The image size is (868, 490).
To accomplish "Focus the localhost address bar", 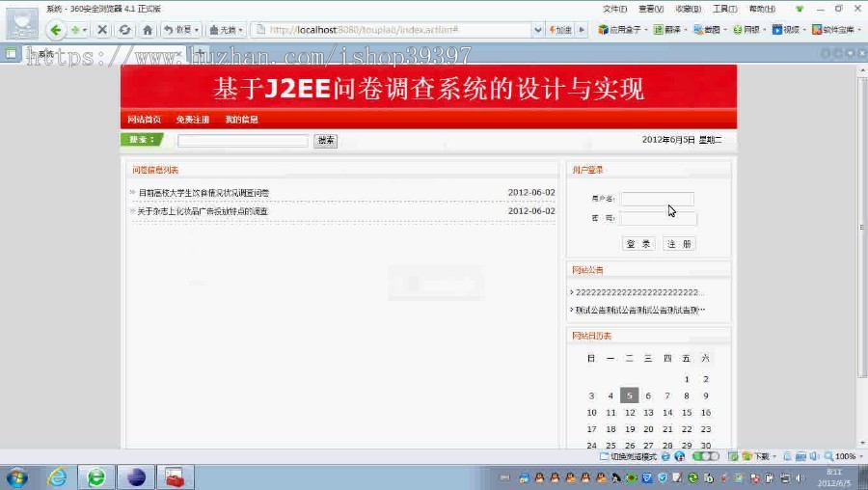I will pyautogui.click(x=395, y=30).
